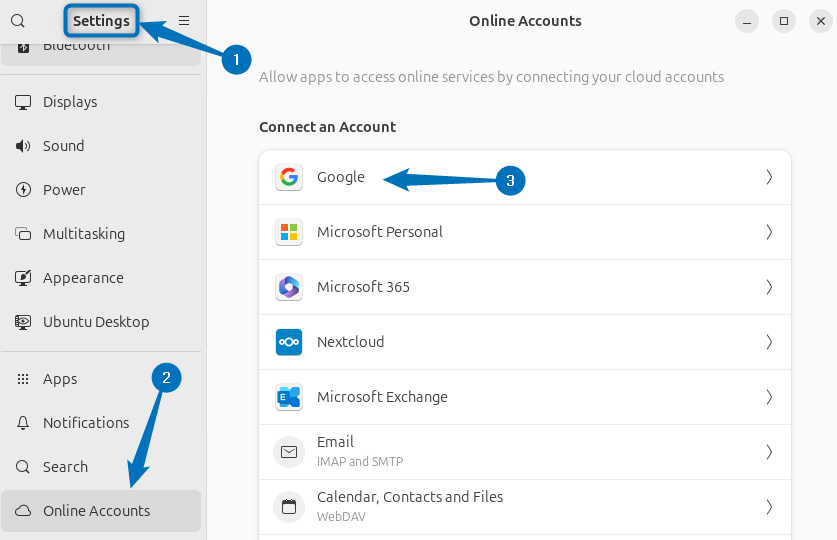The width and height of the screenshot is (837, 540).
Task: Click the 'Settings' sidebar title
Action: [101, 21]
